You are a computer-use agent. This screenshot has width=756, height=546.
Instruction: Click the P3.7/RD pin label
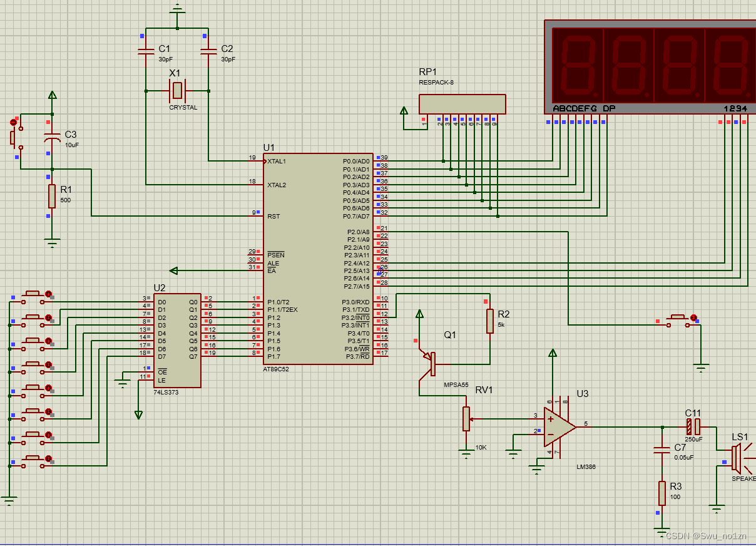[x=357, y=357]
